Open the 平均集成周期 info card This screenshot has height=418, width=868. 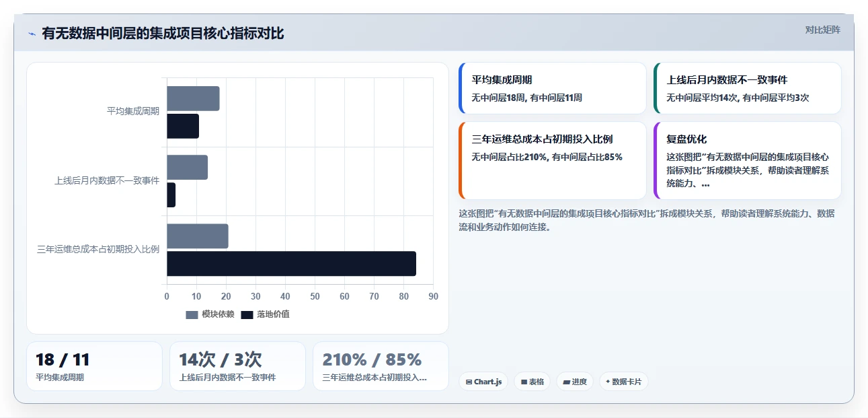click(x=552, y=88)
